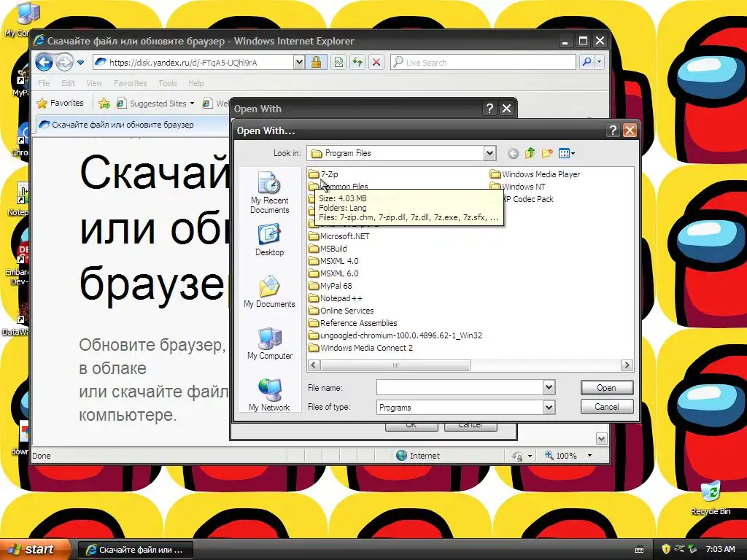The height and width of the screenshot is (560, 747).
Task: Go to My Computer in places bar
Action: pyautogui.click(x=270, y=344)
